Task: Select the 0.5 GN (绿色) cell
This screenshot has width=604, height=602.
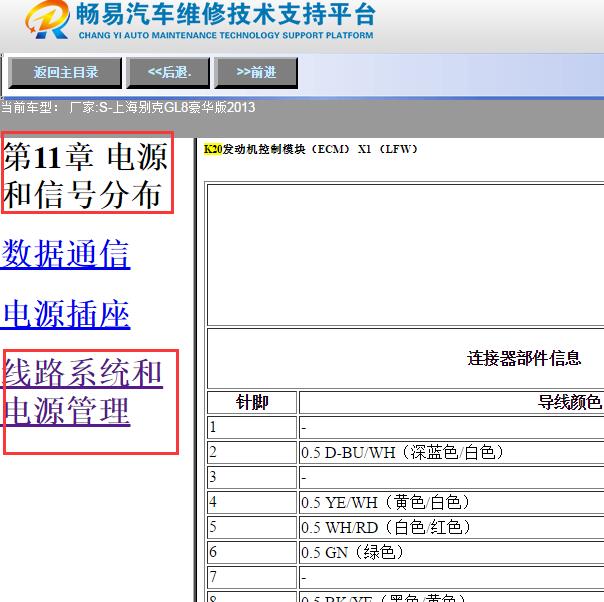Action: pyautogui.click(x=451, y=552)
